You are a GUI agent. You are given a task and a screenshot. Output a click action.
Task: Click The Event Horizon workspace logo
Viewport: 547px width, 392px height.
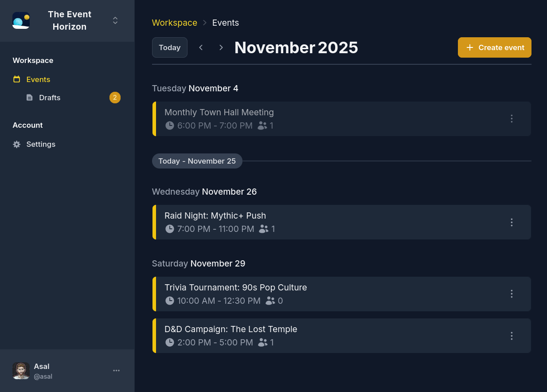point(21,20)
